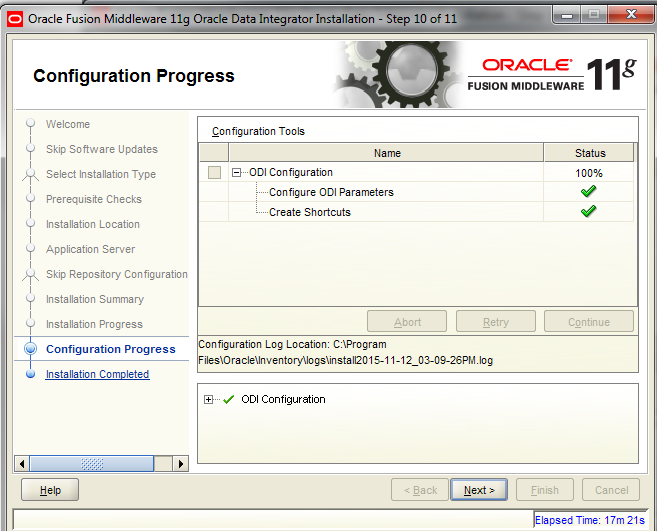Click the Installation Progress step label
This screenshot has width=657, height=531.
click(x=94, y=324)
